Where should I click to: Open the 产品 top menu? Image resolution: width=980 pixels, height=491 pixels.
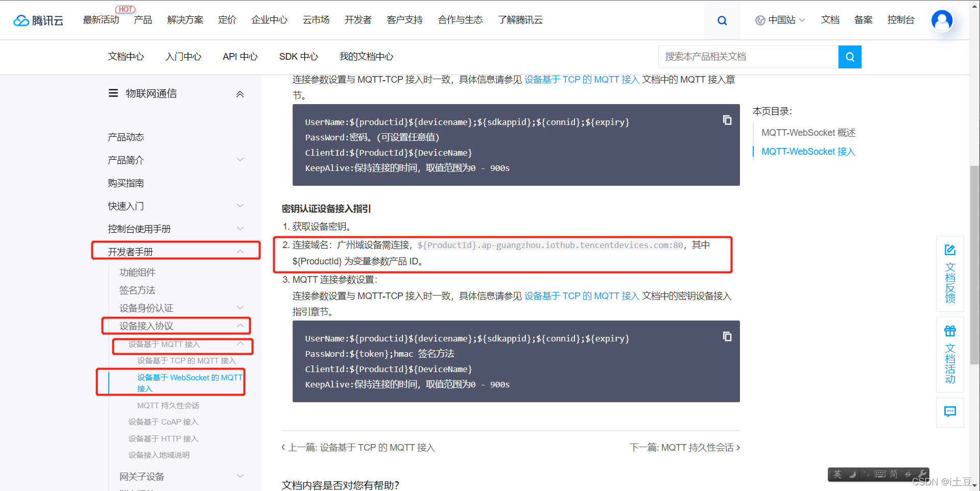[143, 20]
